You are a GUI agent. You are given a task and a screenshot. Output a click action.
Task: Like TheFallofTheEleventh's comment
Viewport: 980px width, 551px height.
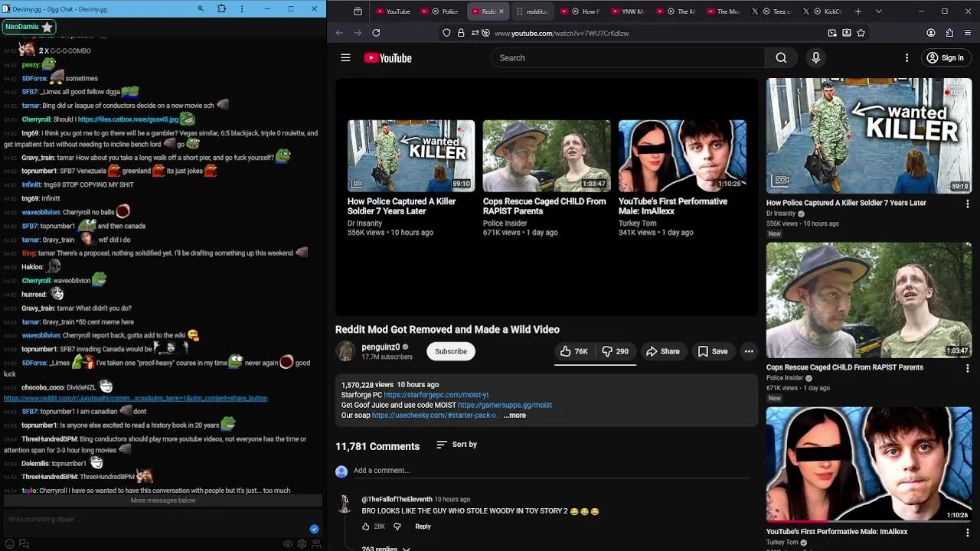point(366,527)
